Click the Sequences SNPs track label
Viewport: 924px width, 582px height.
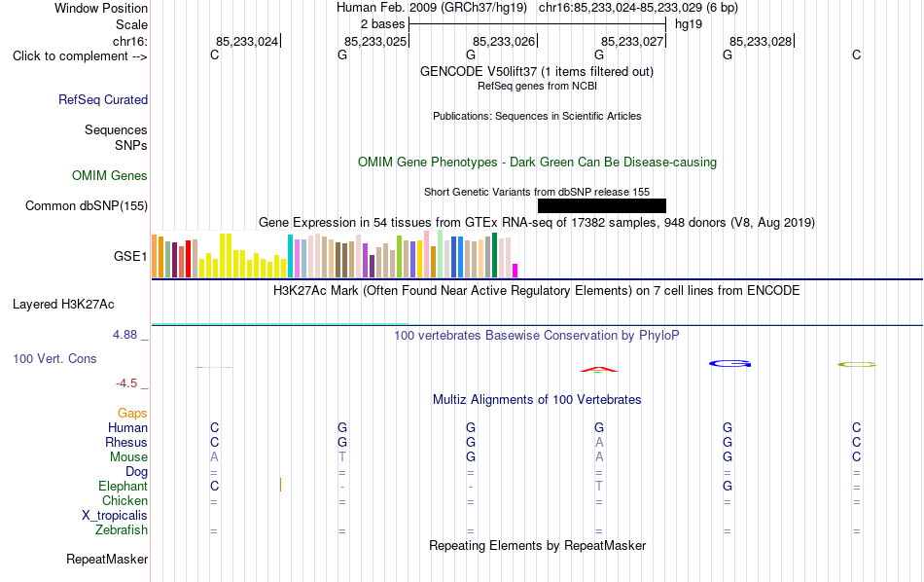coord(116,137)
